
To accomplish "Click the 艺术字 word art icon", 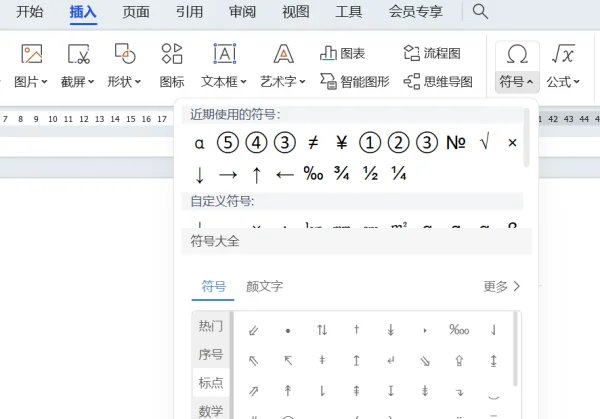I will click(284, 54).
